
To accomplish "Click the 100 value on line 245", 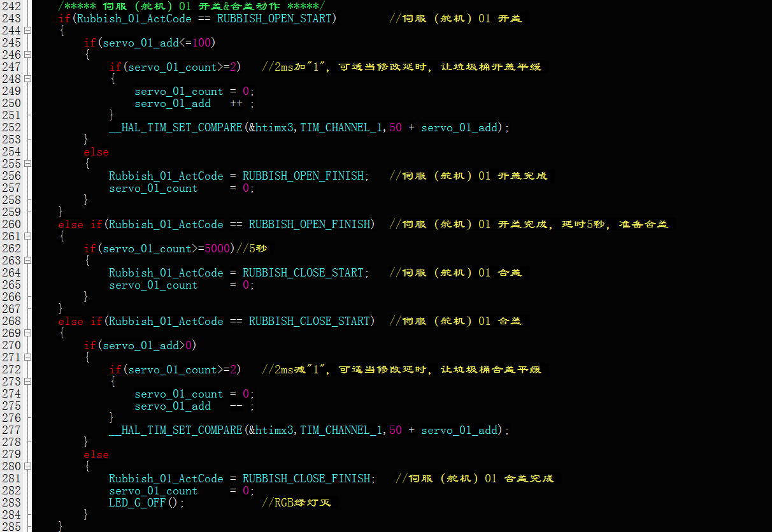I will click(x=201, y=43).
